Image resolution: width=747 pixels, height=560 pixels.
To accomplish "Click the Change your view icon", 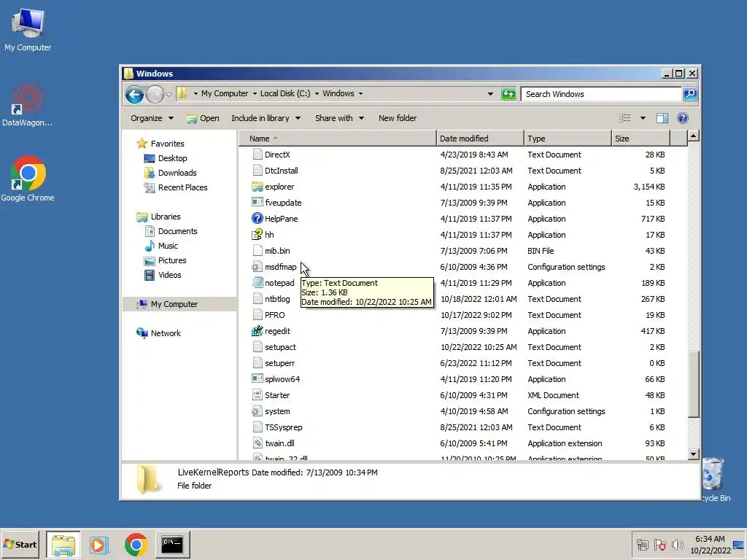I will (x=624, y=118).
